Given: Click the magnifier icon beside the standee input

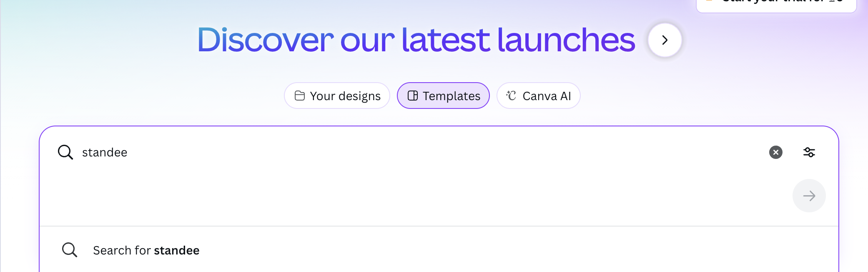Looking at the screenshot, I should (x=65, y=152).
